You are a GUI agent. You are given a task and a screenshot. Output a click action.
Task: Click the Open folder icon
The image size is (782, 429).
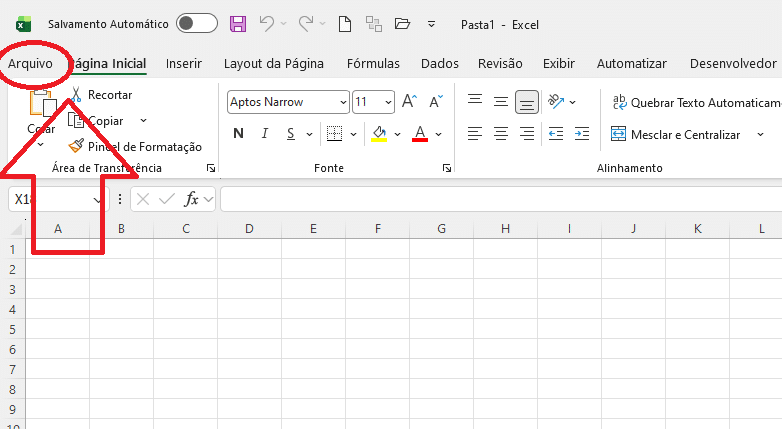point(402,23)
